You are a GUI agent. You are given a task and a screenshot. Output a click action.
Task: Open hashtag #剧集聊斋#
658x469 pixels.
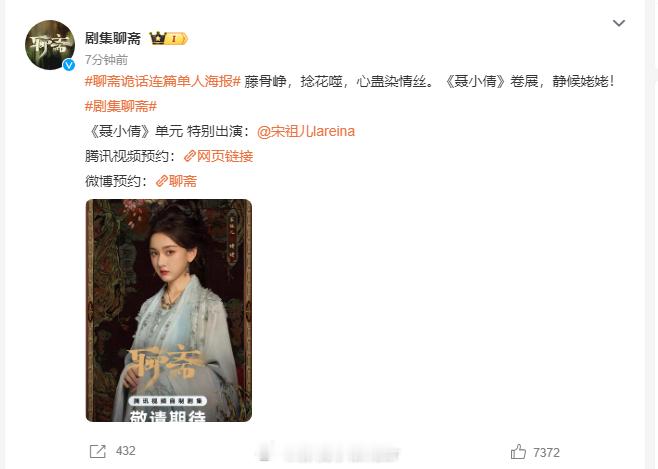(121, 106)
